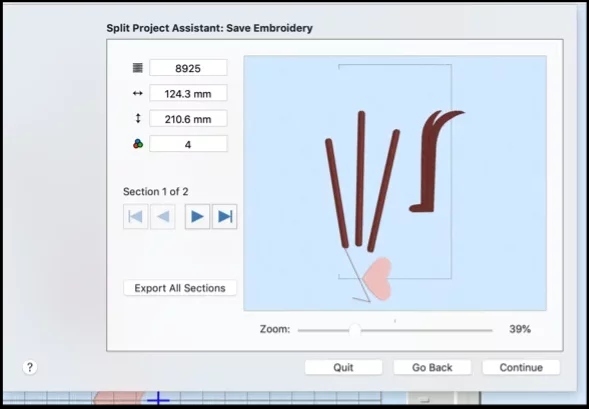The image size is (589, 409).
Task: Click the blue cross in background window
Action: [158, 399]
